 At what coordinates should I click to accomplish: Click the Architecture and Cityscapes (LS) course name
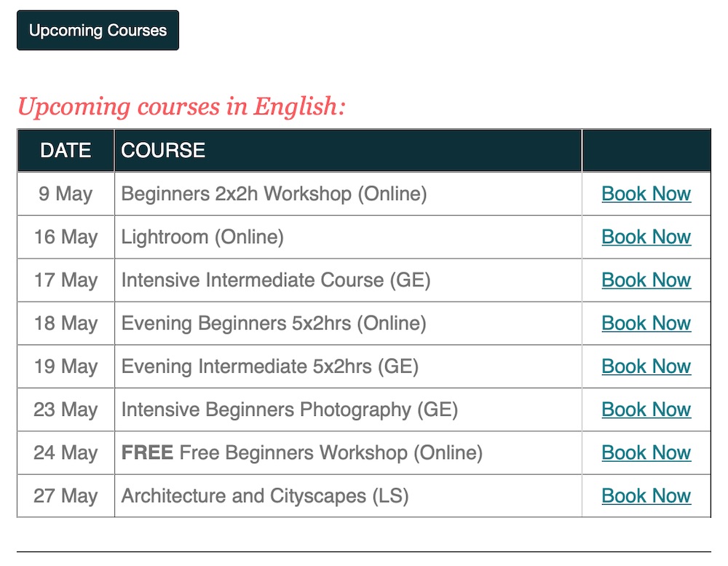pyautogui.click(x=265, y=495)
